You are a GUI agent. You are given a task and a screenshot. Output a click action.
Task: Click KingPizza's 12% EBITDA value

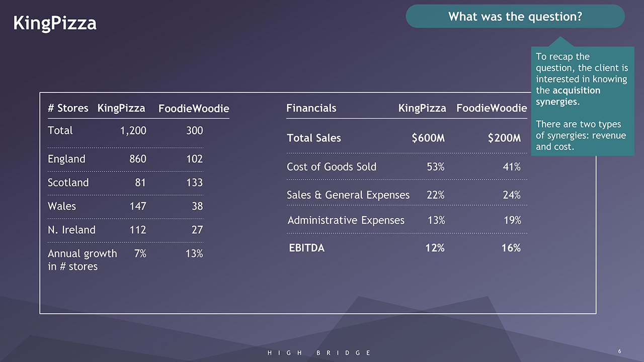(x=435, y=248)
